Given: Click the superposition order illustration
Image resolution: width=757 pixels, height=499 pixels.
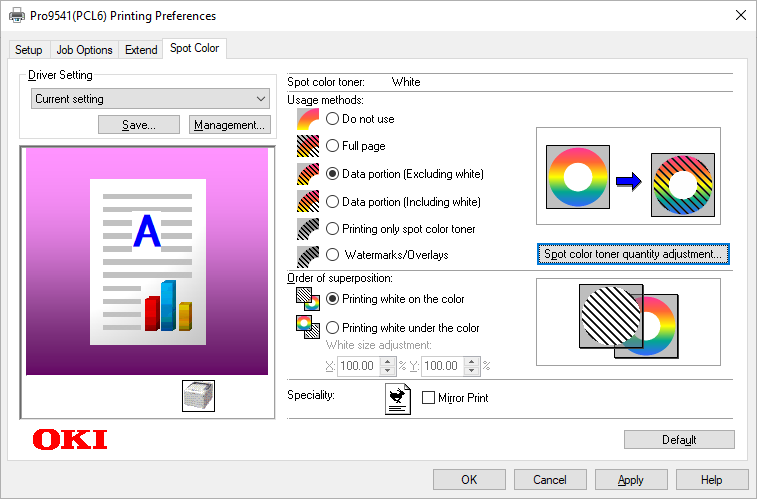Looking at the screenshot, I should (x=629, y=322).
